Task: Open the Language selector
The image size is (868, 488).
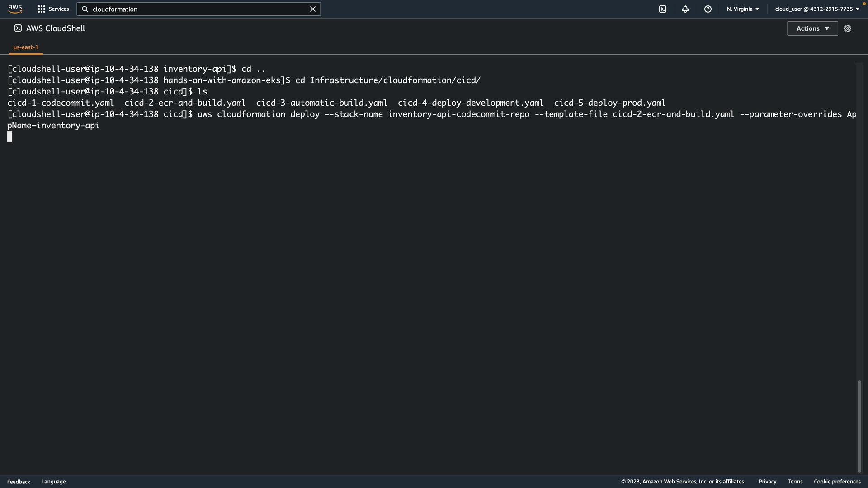Action: point(53,482)
